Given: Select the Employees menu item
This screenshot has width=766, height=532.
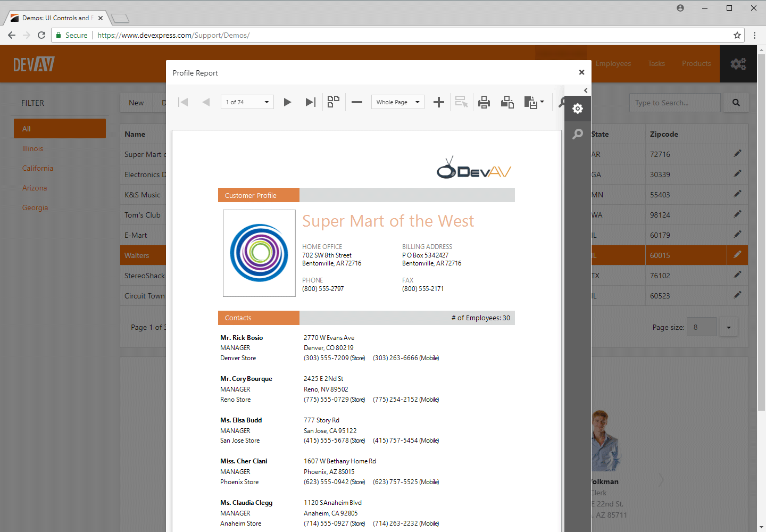Looking at the screenshot, I should click(613, 63).
